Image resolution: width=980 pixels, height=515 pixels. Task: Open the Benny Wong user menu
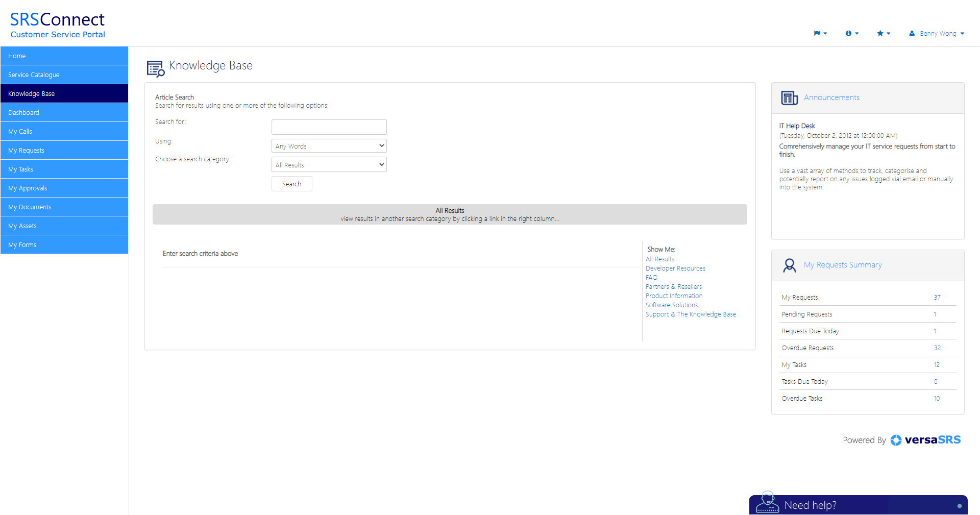tap(937, 34)
